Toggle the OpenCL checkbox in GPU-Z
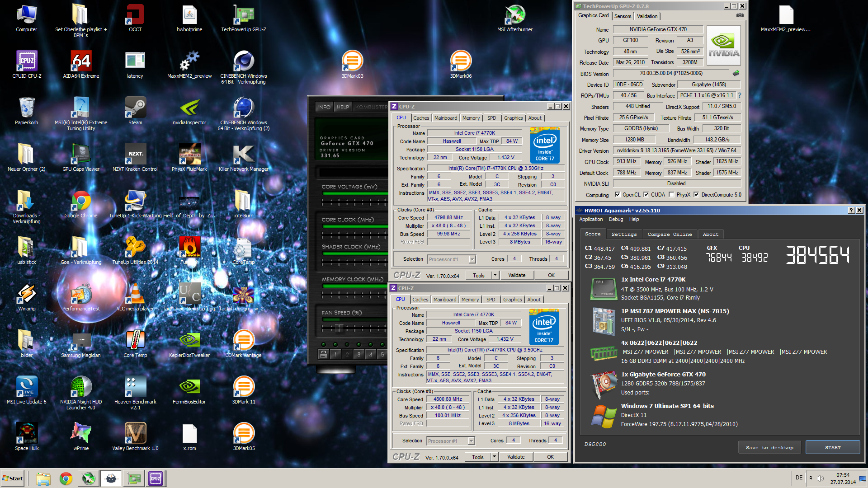 click(x=618, y=195)
